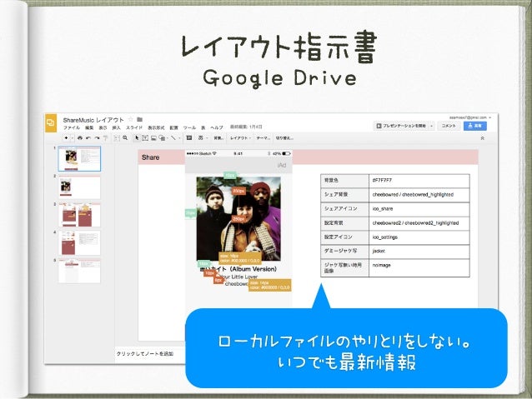Click the undo arrow icon
The height and width of the screenshot is (399, 532).
(x=88, y=138)
